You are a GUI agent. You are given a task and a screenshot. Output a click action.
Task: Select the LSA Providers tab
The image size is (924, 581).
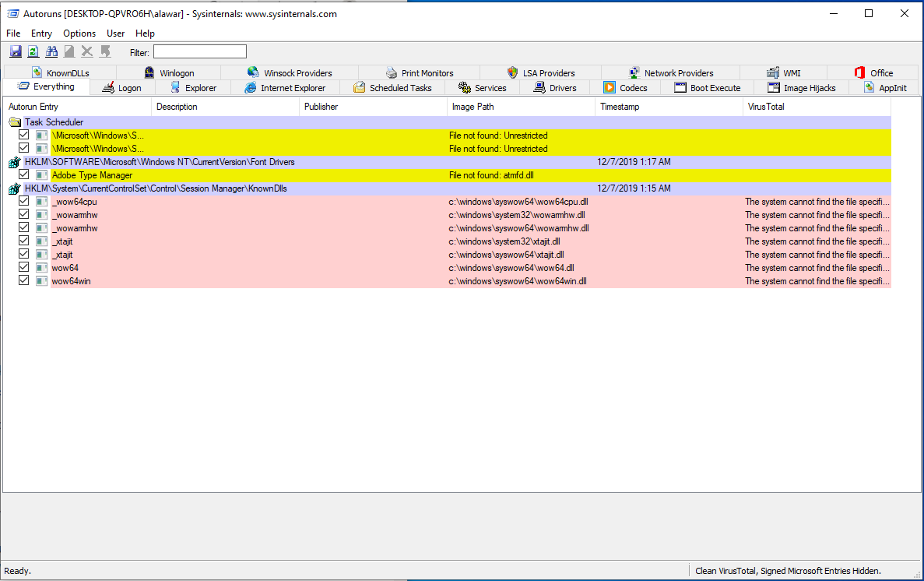tap(541, 72)
